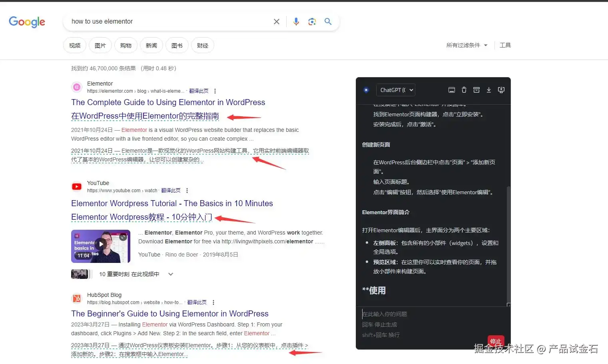Go to Google homepage via logo
This screenshot has width=608, height=364.
point(27,22)
